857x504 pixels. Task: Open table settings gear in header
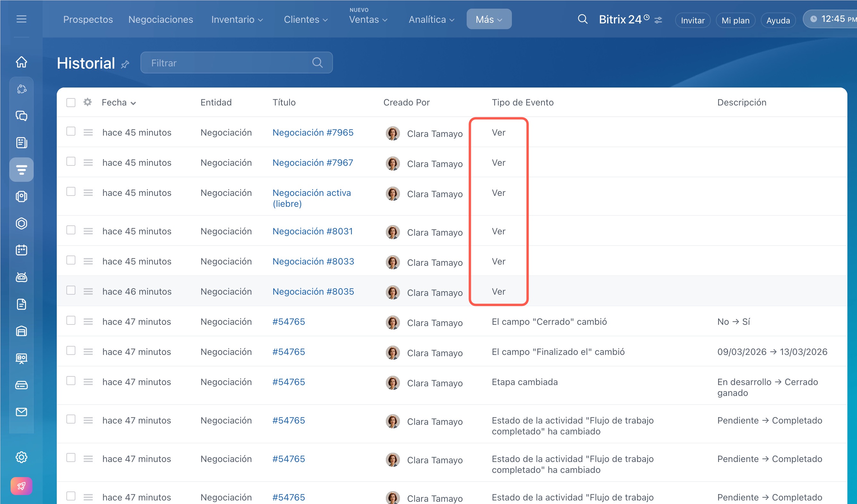point(88,102)
